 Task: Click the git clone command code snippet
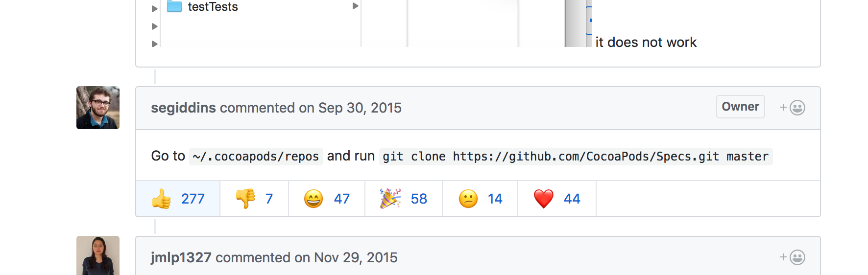tap(576, 157)
